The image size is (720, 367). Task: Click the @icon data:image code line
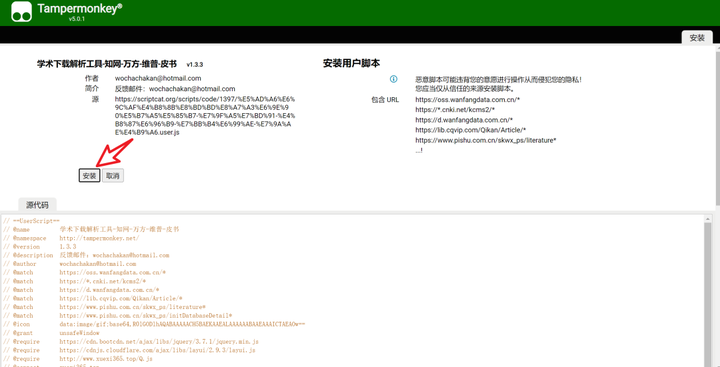(x=154, y=324)
